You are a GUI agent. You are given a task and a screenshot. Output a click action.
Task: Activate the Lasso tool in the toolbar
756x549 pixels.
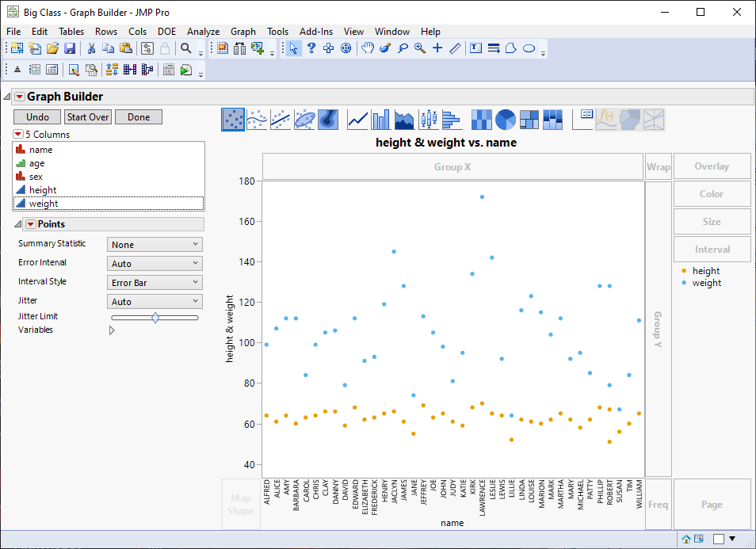coord(403,48)
